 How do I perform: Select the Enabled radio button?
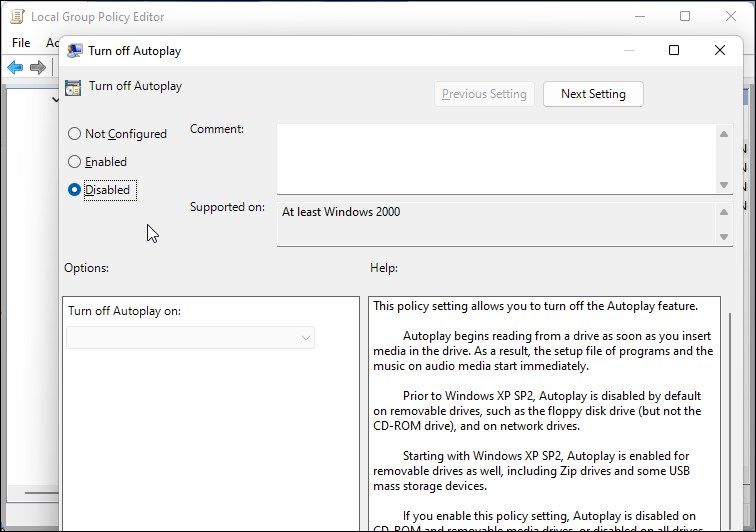point(74,162)
